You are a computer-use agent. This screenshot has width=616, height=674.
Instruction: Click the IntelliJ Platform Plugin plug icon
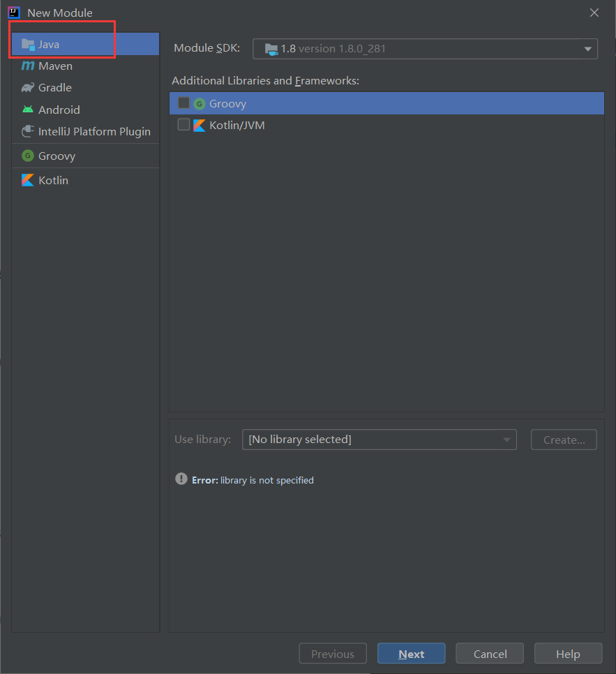coord(28,131)
